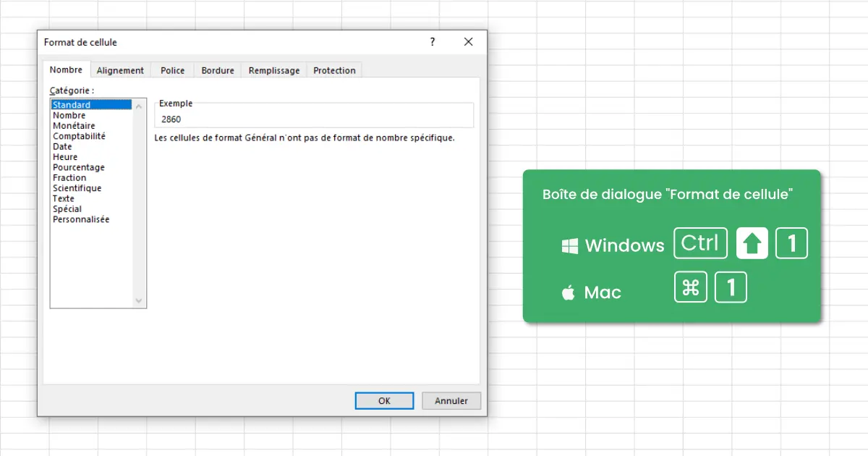
Task: Open the Remplissage tab
Action: [x=274, y=70]
